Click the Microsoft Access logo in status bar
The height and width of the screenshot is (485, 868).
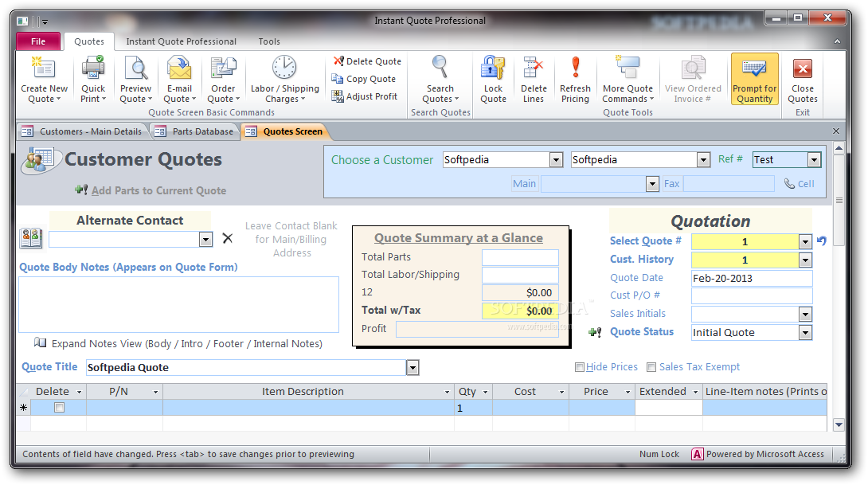[697, 454]
